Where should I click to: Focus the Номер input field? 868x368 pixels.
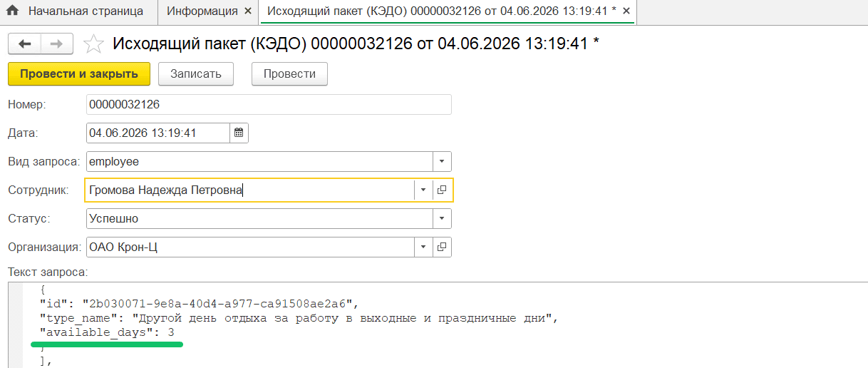pos(269,104)
